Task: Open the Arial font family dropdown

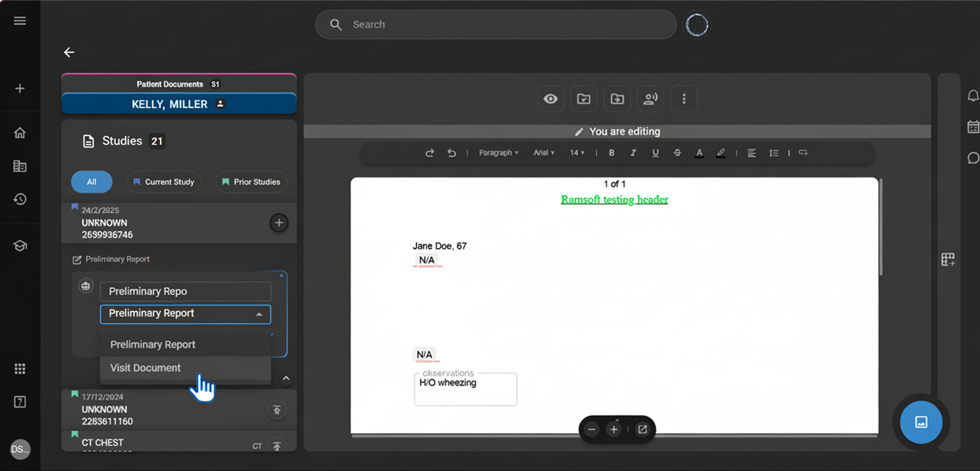Action: (543, 153)
